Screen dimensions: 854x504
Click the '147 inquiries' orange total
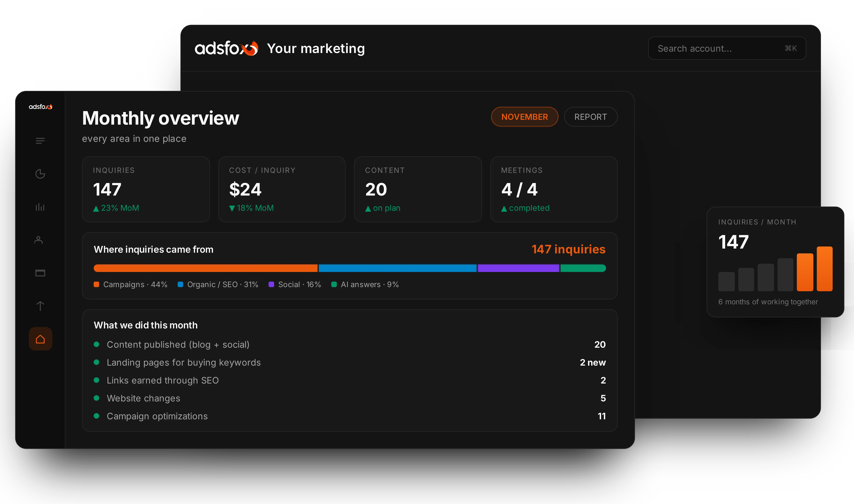(x=568, y=249)
